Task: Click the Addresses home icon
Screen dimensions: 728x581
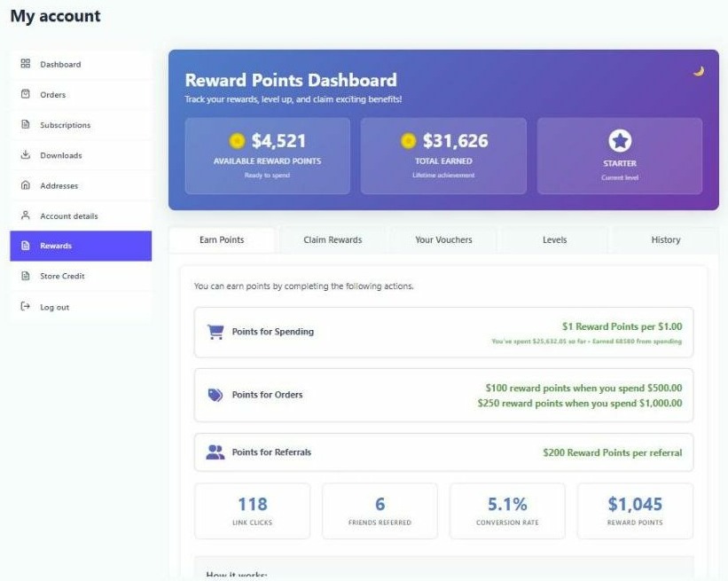Action: coord(26,185)
